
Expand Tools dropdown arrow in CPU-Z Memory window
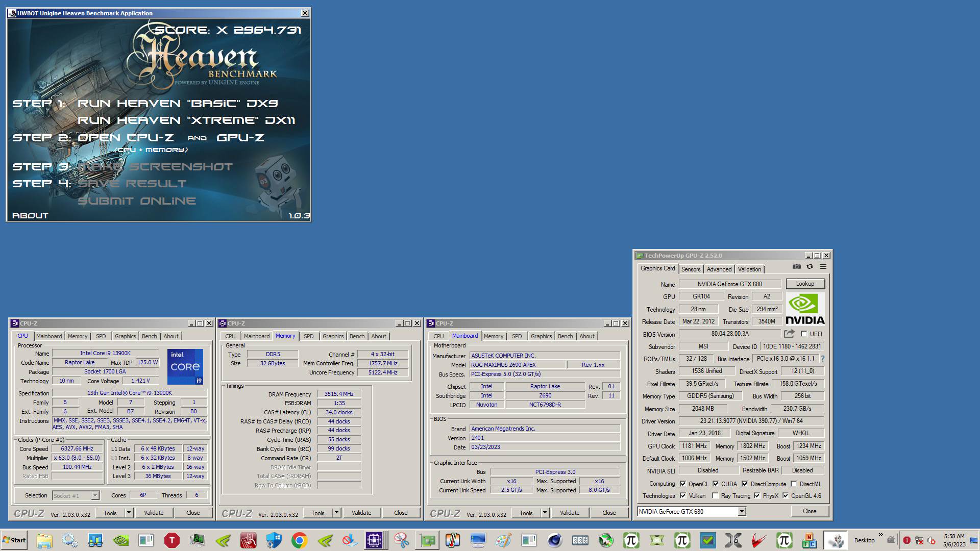pyautogui.click(x=336, y=513)
